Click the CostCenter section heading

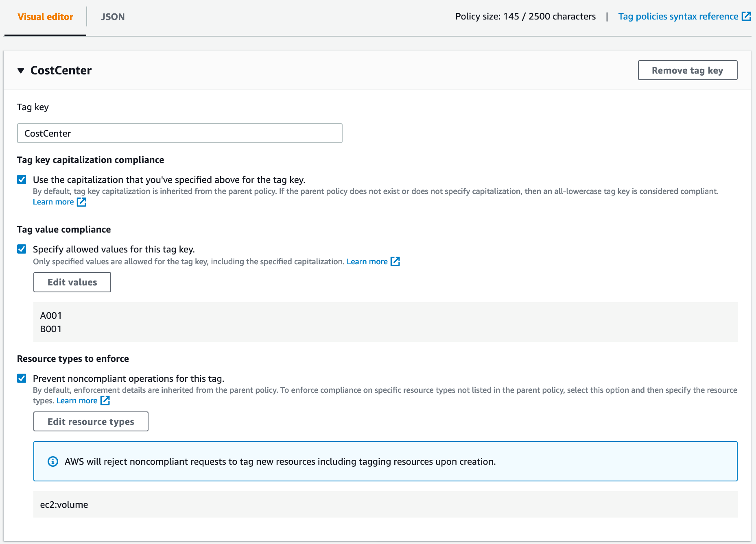coord(61,70)
